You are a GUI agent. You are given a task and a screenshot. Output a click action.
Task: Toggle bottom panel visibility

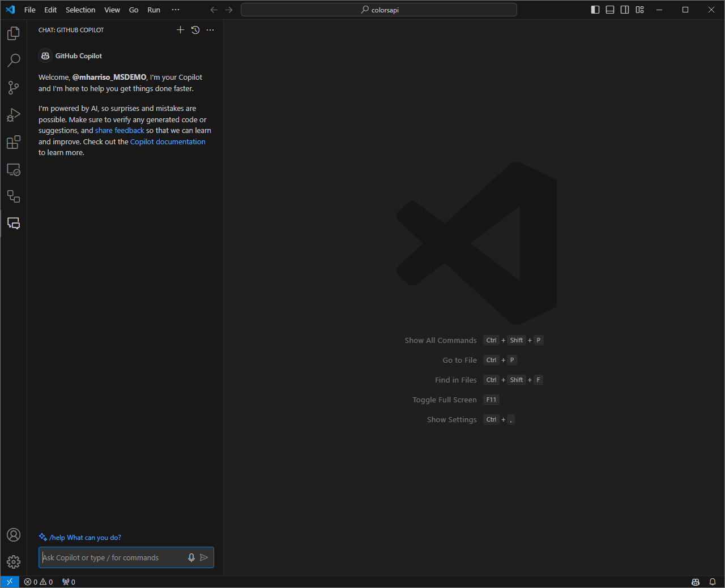610,10
